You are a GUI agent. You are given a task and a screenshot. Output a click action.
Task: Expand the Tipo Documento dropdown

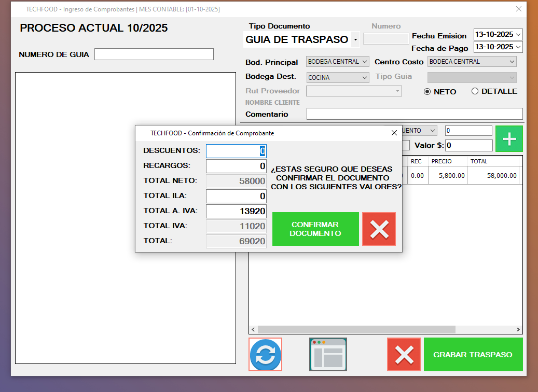(x=355, y=39)
